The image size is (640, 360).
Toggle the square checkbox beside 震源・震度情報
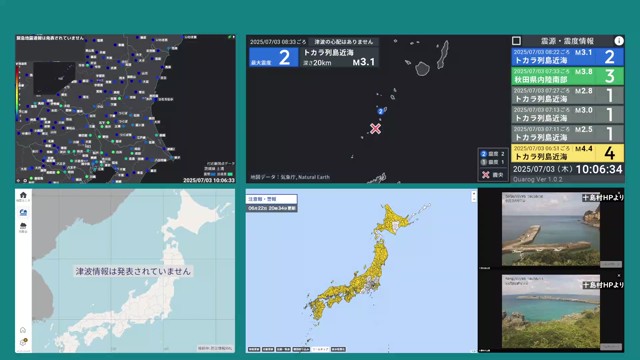click(516, 40)
